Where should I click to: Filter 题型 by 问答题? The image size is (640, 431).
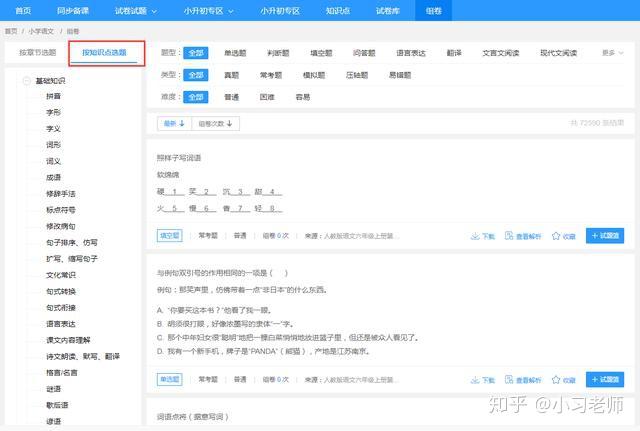(x=364, y=53)
